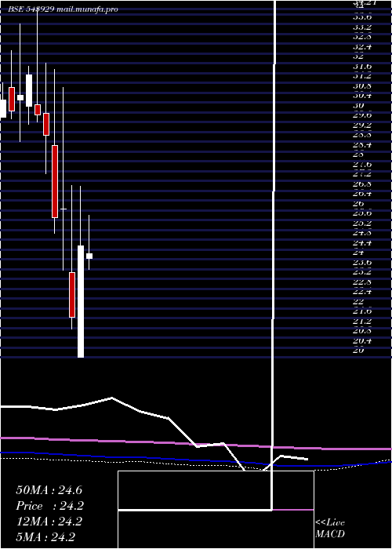
Task: Click the 30.4 price axis label
Action: (x=362, y=95)
